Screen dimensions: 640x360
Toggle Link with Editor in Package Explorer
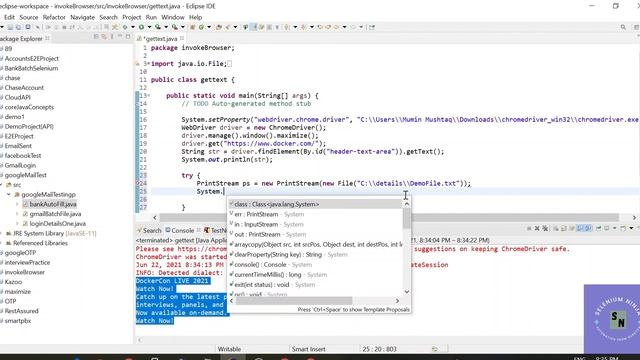104,37
